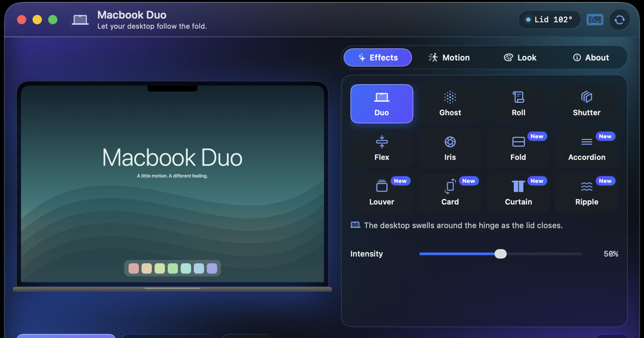Choose the Ghost effect
Image resolution: width=644 pixels, height=338 pixels.
pos(450,104)
